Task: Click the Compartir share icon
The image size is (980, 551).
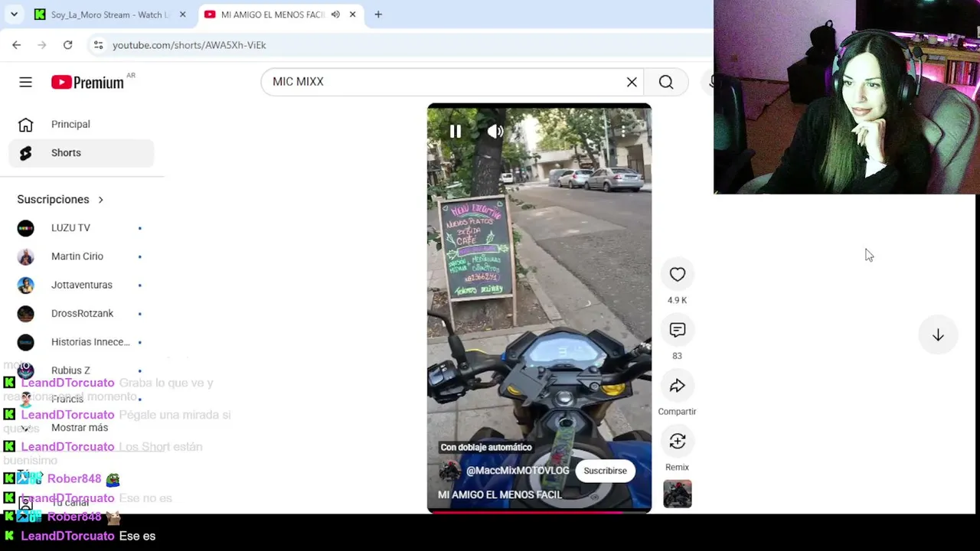Action: pyautogui.click(x=678, y=386)
